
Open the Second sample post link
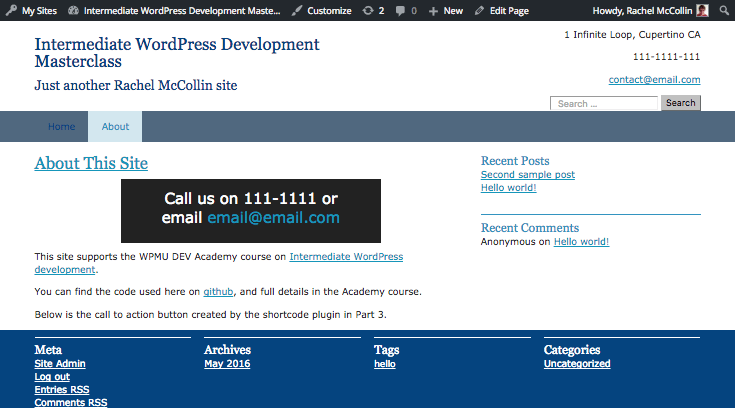(527, 175)
